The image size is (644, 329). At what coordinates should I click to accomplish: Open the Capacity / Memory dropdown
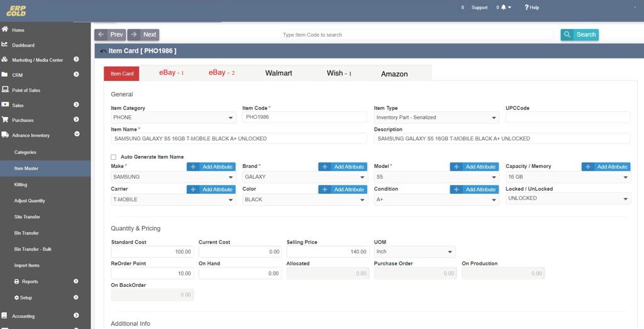tap(568, 177)
